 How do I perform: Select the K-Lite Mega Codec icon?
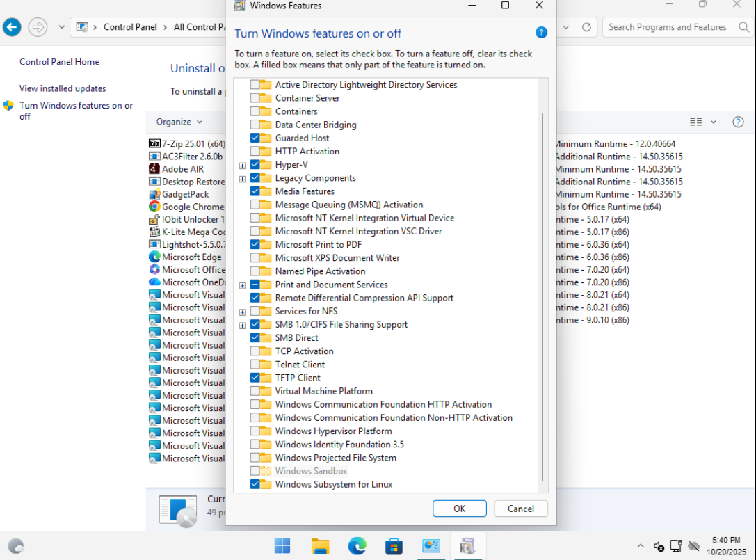(154, 232)
